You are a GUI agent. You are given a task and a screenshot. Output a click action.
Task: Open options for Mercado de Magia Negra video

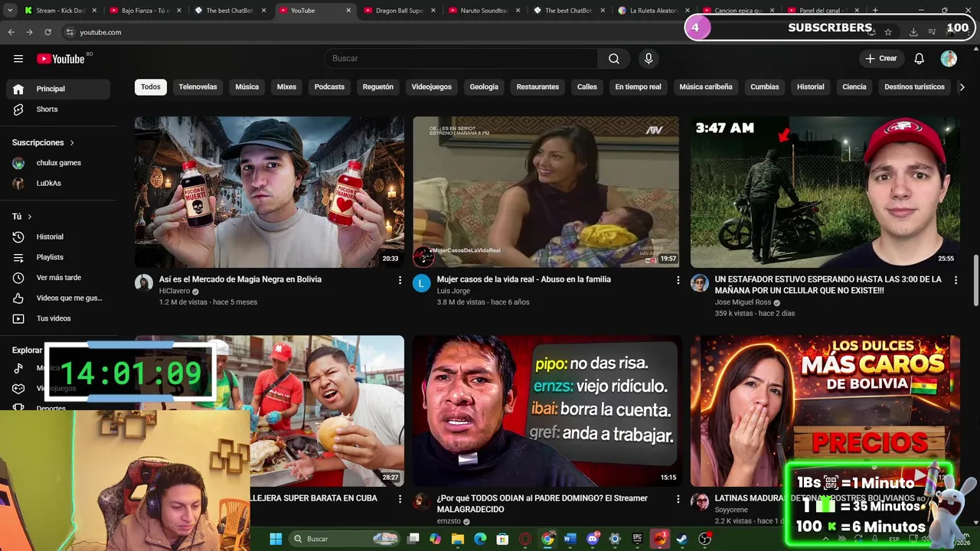(399, 281)
